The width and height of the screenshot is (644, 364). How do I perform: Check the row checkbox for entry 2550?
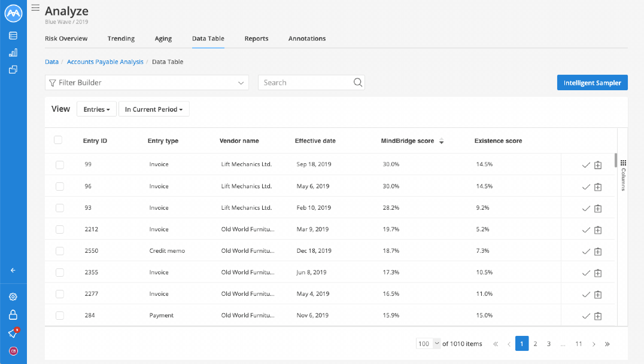59,250
